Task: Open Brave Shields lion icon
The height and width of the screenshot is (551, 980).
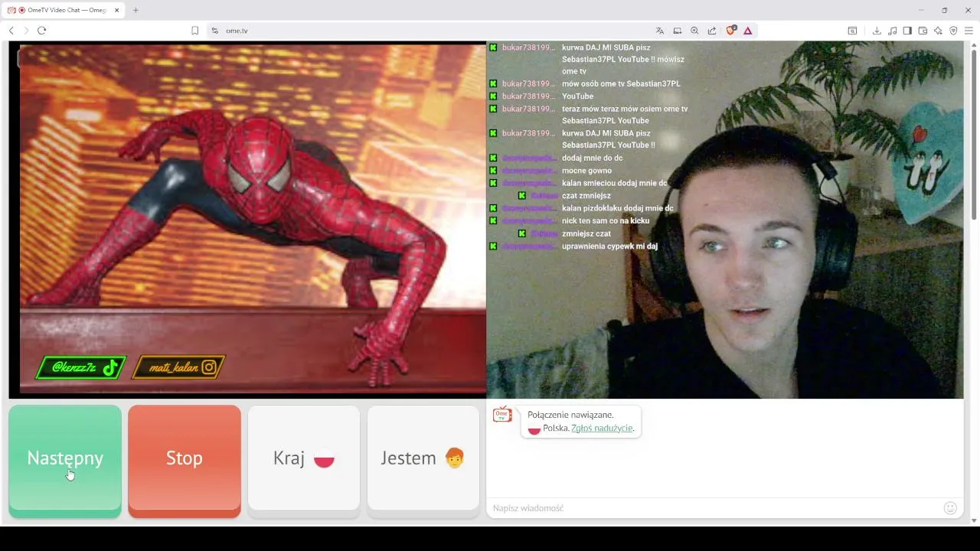Action: click(730, 31)
